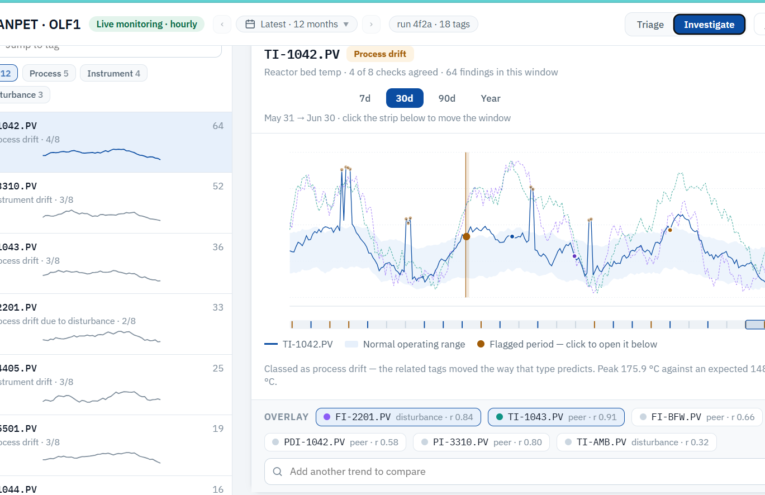This screenshot has width=765, height=495.
Task: Toggle PDI-1042.PV peer overlay
Action: [335, 442]
